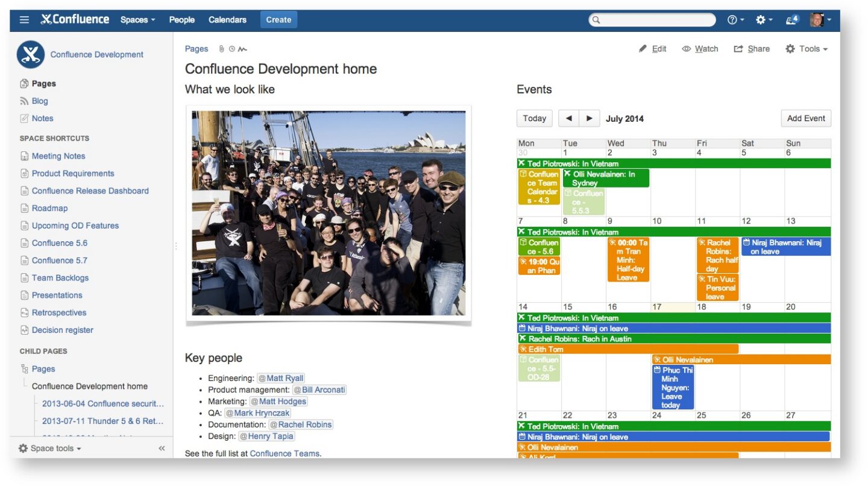This screenshot has height=486, width=868.
Task: Open the help menu icon
Action: 735,20
